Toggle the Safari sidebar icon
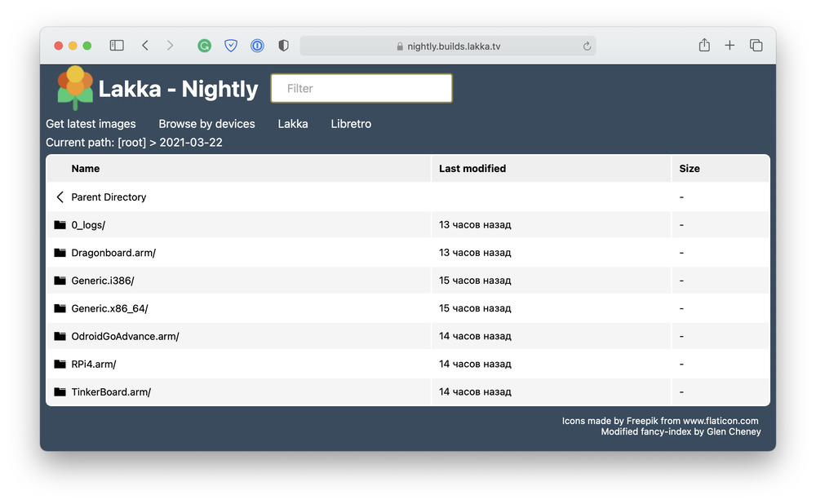The width and height of the screenshot is (816, 504). [x=117, y=46]
